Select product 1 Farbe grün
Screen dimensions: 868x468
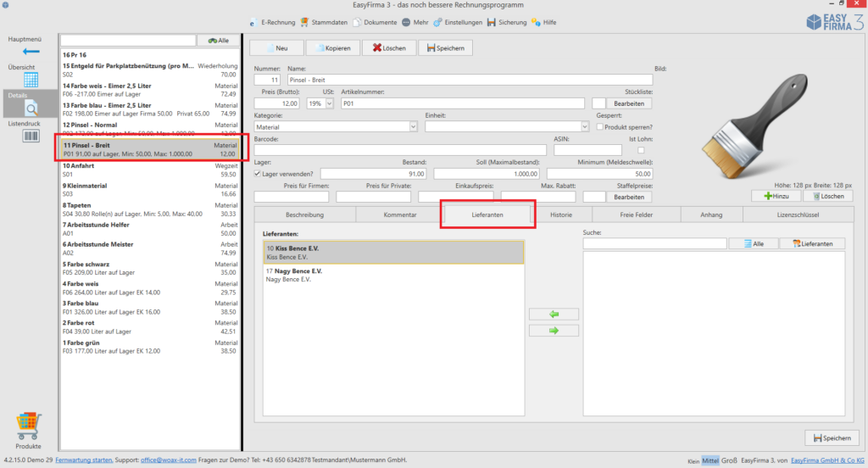click(149, 347)
